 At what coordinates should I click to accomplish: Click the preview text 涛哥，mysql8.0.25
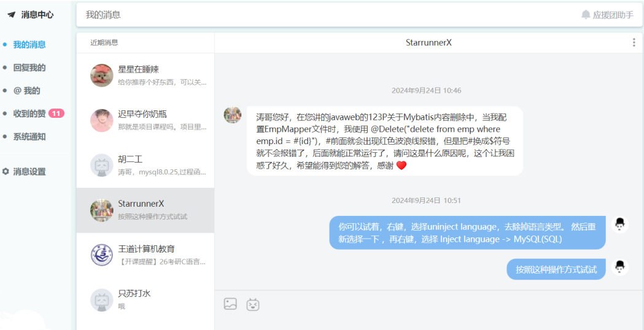point(162,172)
